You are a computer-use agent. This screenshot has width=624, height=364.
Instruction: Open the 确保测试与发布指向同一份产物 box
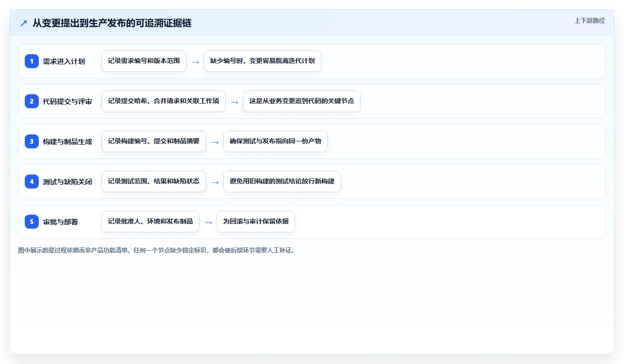[x=276, y=141]
